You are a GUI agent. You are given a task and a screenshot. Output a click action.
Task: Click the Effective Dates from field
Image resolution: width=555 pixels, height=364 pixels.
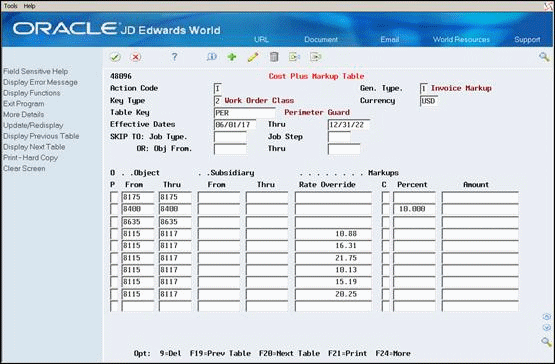point(235,125)
